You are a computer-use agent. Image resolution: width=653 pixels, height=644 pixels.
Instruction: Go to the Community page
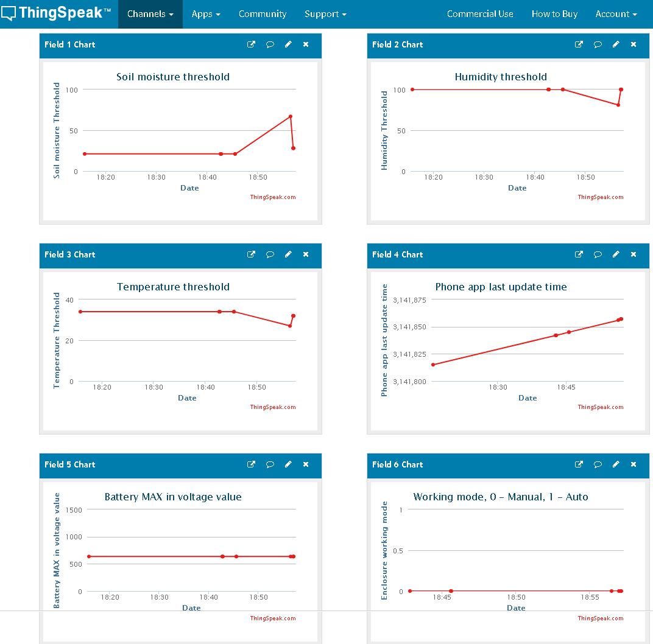click(263, 14)
